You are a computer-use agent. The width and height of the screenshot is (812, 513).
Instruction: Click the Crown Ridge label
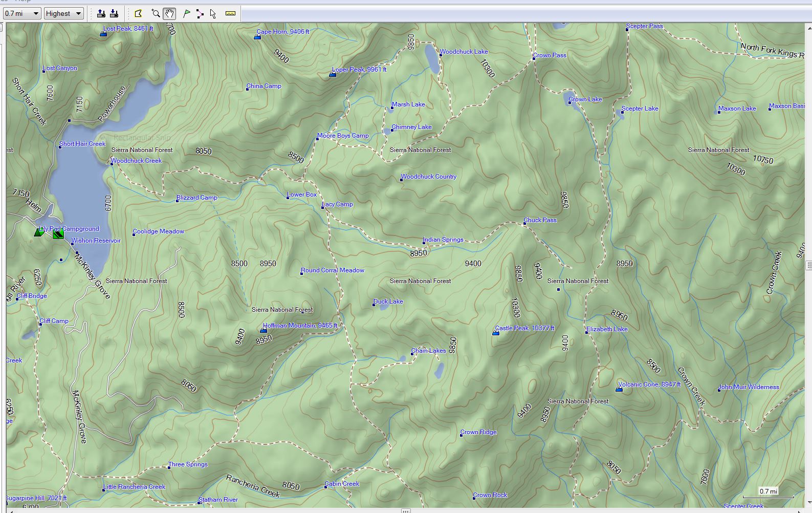tap(478, 432)
